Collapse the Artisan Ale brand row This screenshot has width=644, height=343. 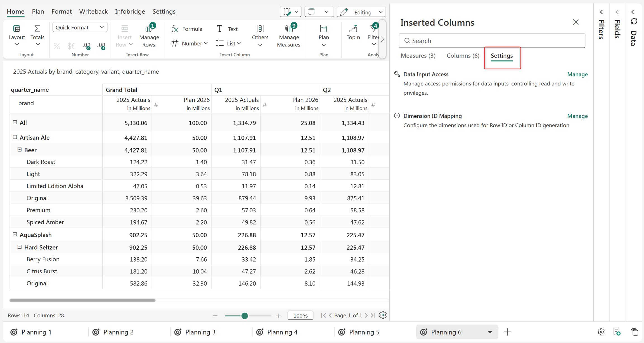[15, 137]
